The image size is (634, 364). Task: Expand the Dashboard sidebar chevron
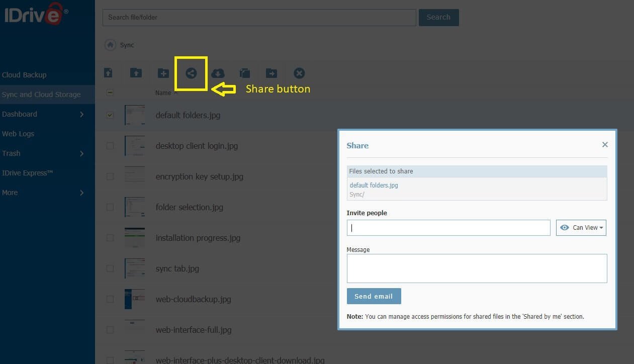coord(82,114)
